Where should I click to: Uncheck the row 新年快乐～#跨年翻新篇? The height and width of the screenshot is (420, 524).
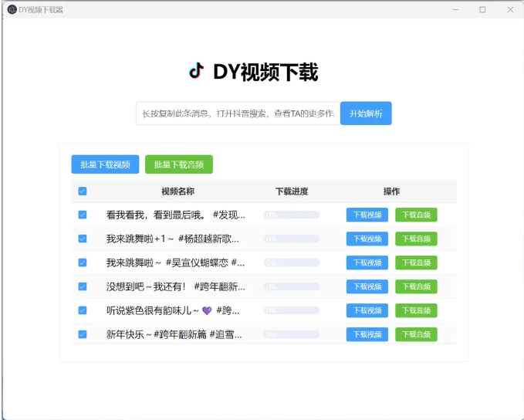83,334
